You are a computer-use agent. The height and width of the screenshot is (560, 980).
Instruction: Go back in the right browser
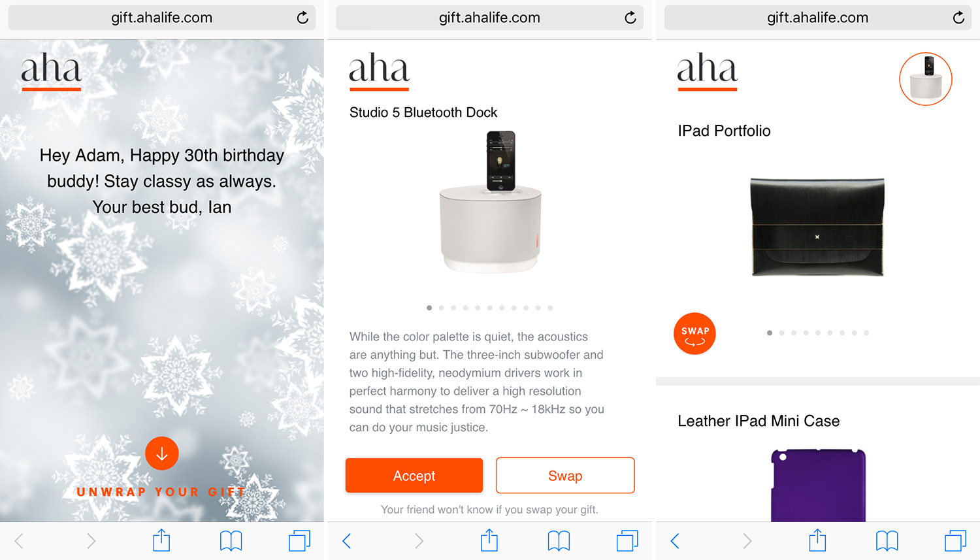click(x=675, y=540)
